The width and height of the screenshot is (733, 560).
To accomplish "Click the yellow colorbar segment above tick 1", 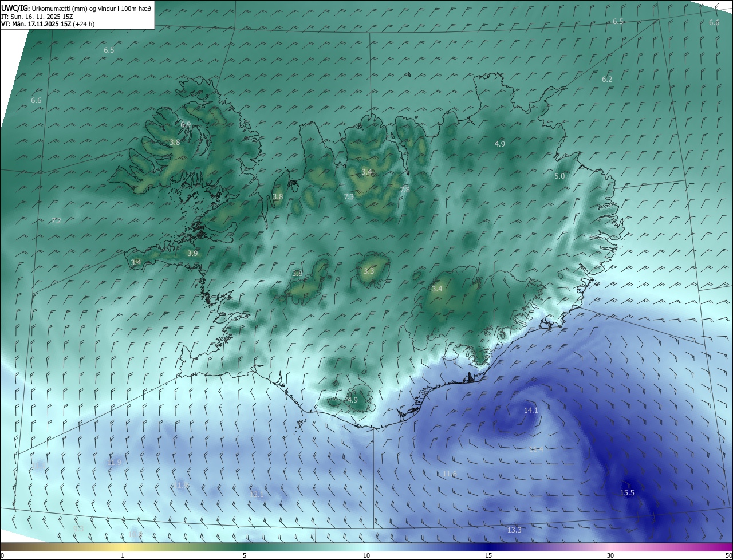I will [x=123, y=547].
